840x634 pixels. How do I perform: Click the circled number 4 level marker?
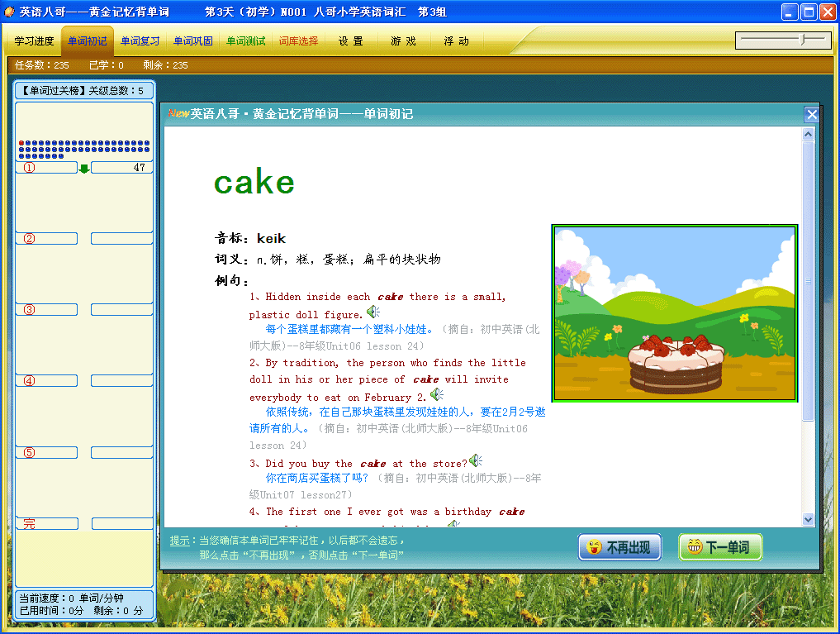click(x=30, y=380)
